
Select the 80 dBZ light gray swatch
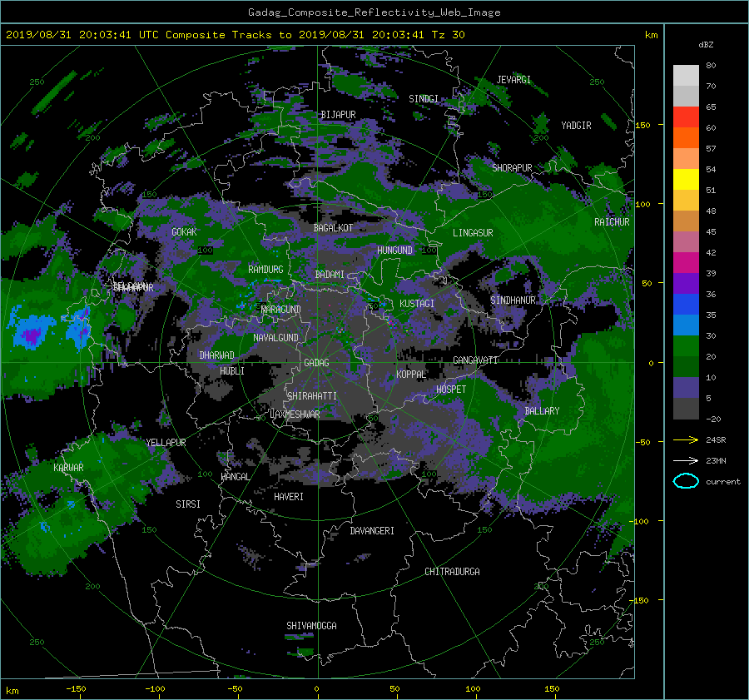686,75
